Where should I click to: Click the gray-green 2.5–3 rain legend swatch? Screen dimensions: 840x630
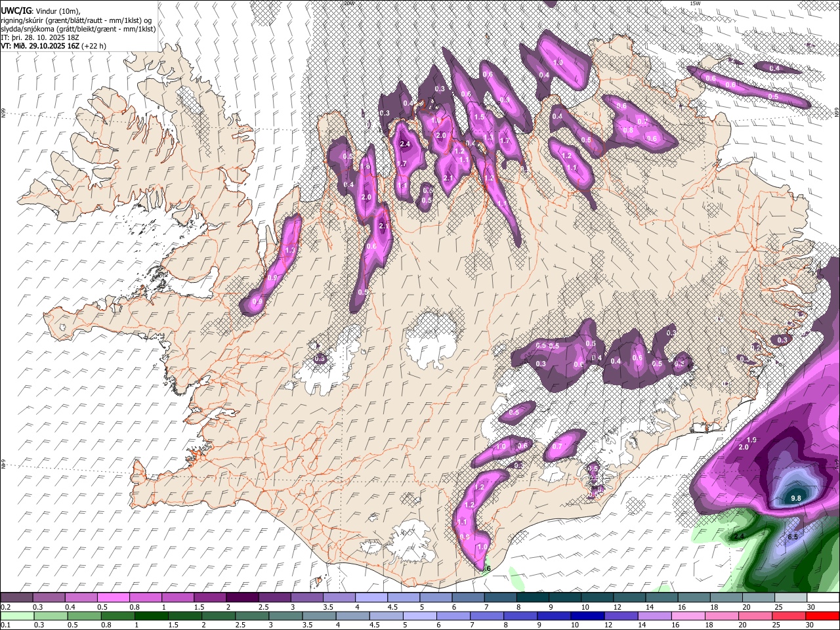[252, 616]
